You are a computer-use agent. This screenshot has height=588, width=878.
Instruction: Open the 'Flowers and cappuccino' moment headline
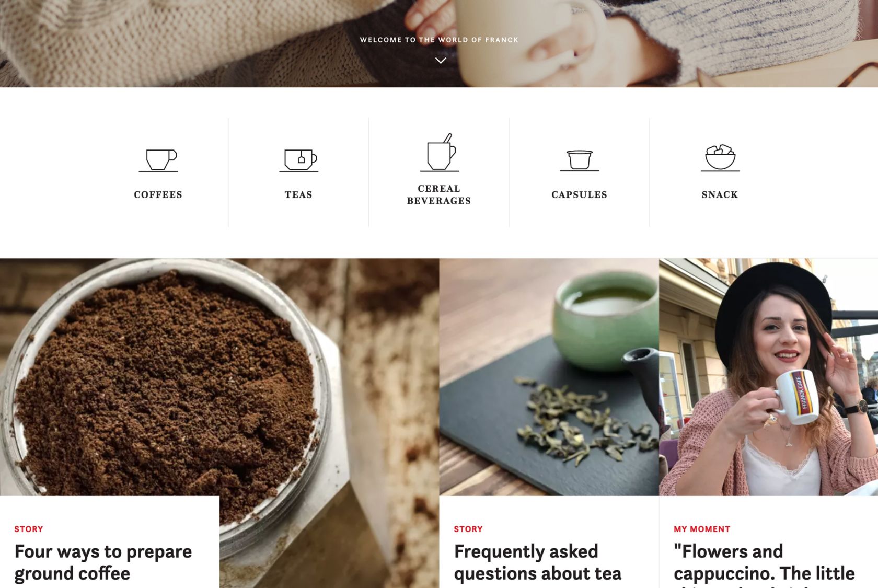click(764, 564)
